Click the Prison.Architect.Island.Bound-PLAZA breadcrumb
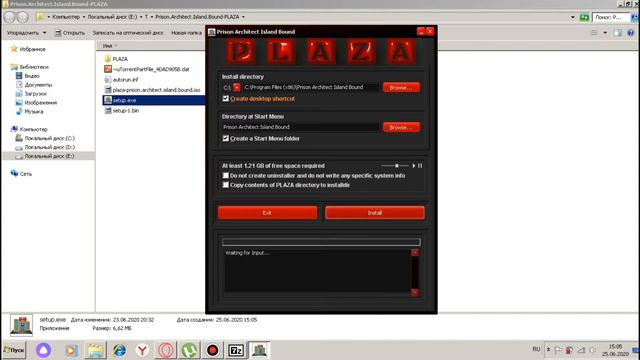 (197, 17)
